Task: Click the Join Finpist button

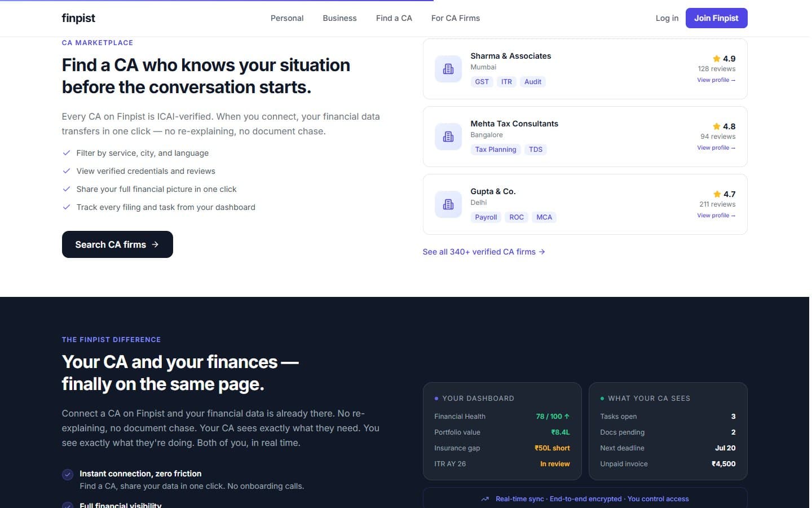Action: [x=716, y=18]
